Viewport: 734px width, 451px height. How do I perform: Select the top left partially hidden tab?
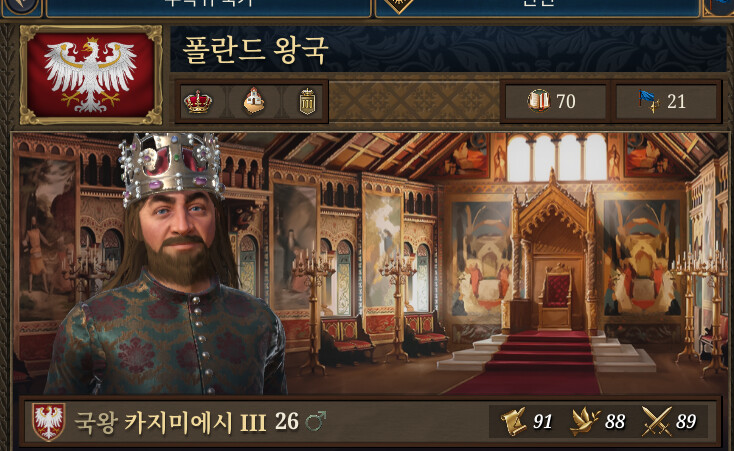click(x=209, y=7)
